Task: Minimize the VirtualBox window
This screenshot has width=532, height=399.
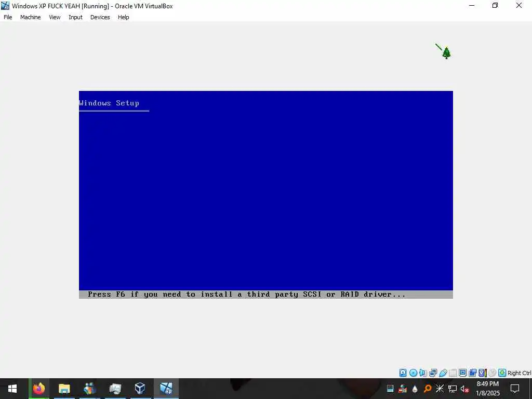Action: (472, 5)
